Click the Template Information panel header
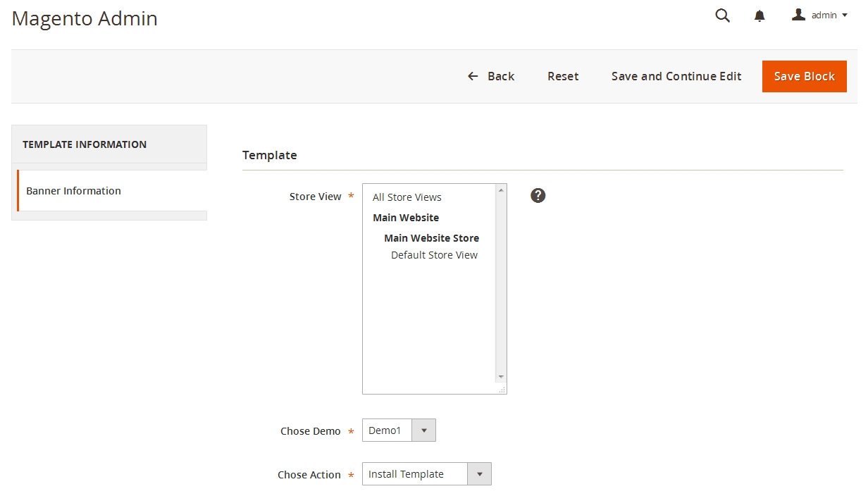Image resolution: width=868 pixels, height=496 pixels. pos(85,144)
